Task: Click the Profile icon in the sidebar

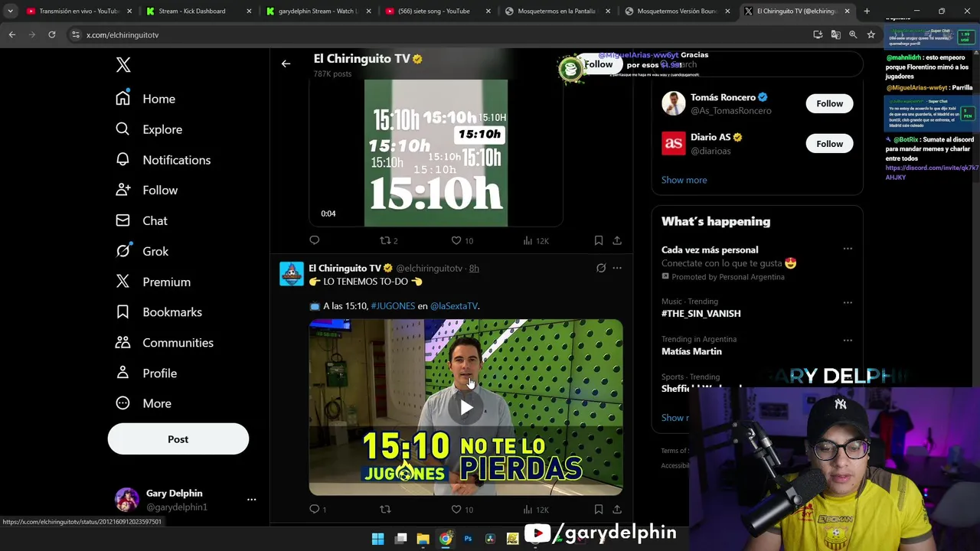Action: pos(122,373)
